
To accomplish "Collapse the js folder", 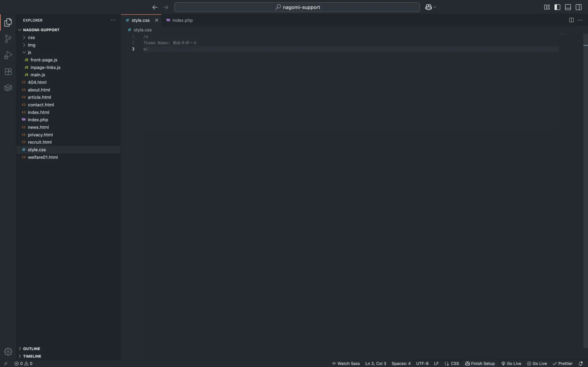I will coord(29,52).
